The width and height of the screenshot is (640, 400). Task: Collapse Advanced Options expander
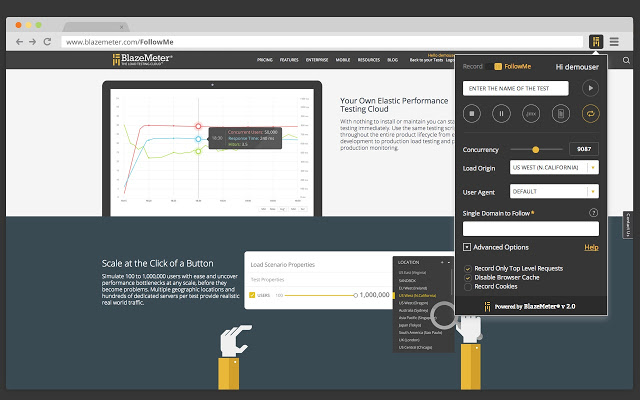467,247
